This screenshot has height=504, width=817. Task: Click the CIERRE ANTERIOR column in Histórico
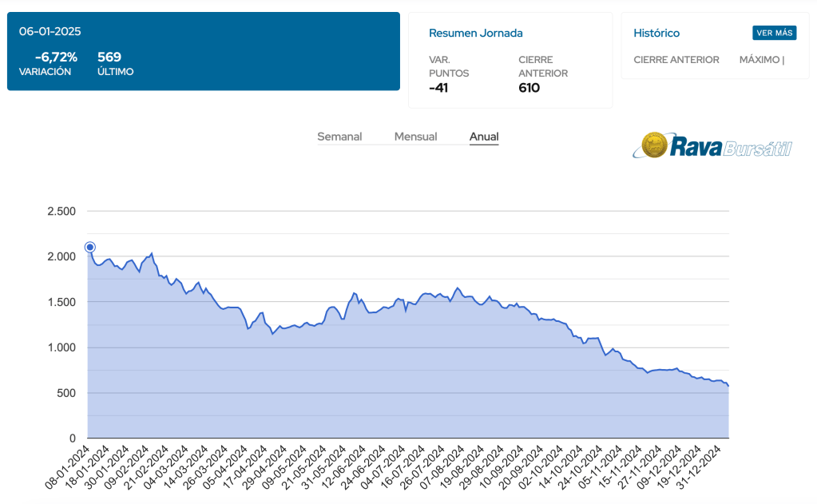[x=676, y=60]
